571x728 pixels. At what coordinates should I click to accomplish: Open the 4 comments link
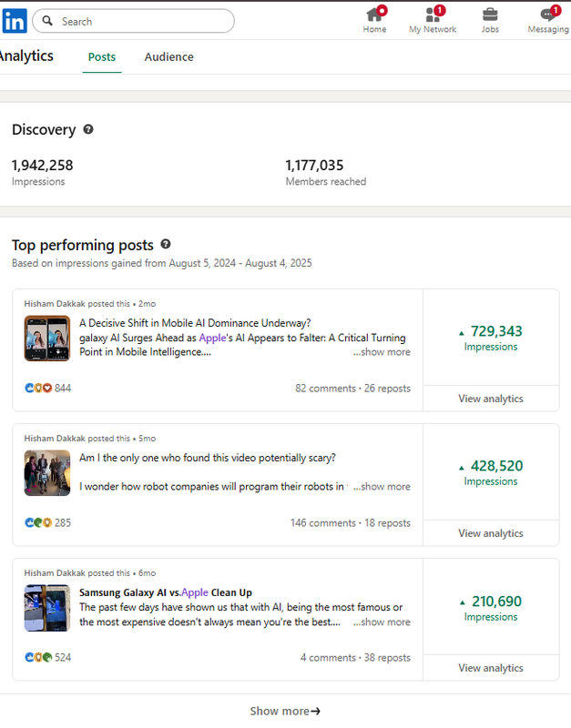(x=328, y=657)
